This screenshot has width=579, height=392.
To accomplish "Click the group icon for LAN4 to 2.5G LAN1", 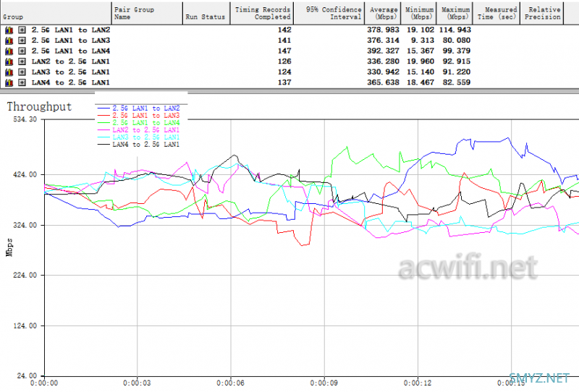I will click(x=9, y=83).
